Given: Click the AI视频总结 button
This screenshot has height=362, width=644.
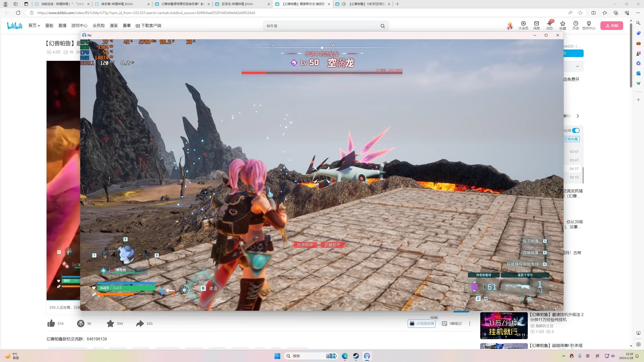Looking at the screenshot, I should 422,324.
